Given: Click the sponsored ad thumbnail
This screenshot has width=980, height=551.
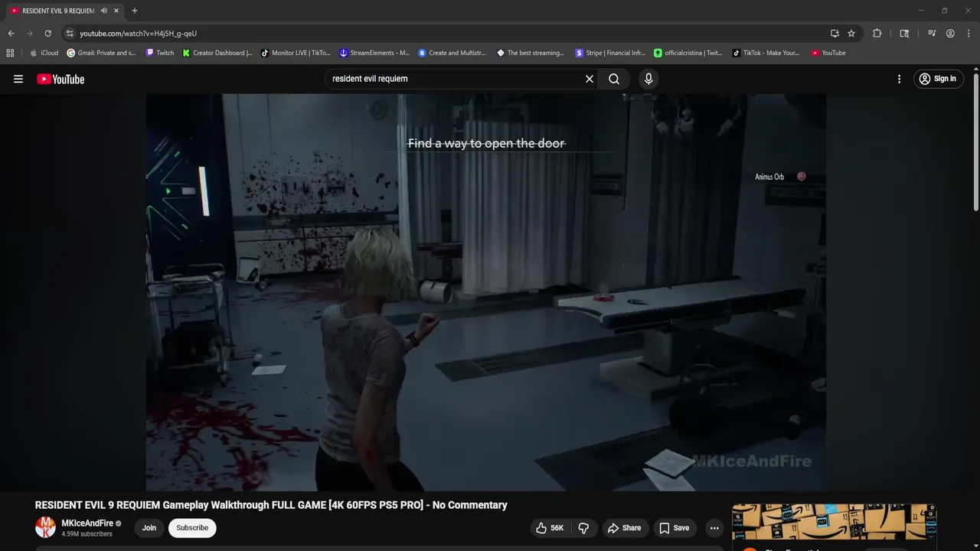Looking at the screenshot, I should pos(834,523).
